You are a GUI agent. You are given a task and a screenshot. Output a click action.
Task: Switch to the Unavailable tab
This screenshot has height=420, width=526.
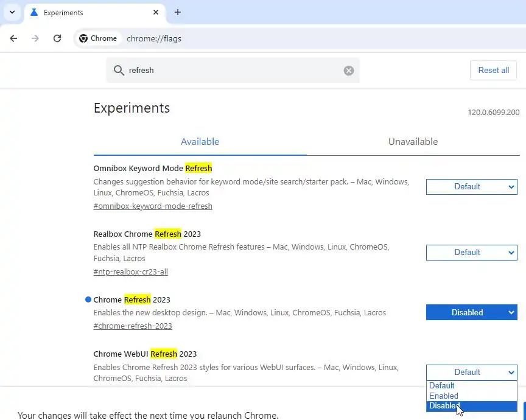click(x=413, y=142)
